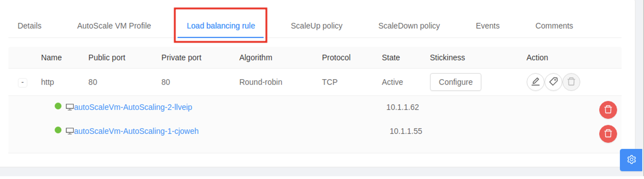Screen dimensions: 644x179
Task: Click the edit pencil icon for http rule
Action: coord(535,82)
